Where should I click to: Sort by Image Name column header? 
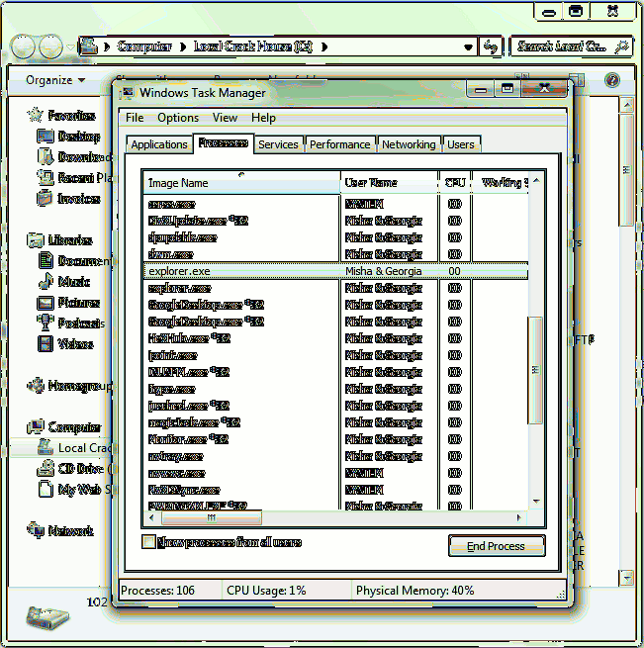[x=241, y=183]
